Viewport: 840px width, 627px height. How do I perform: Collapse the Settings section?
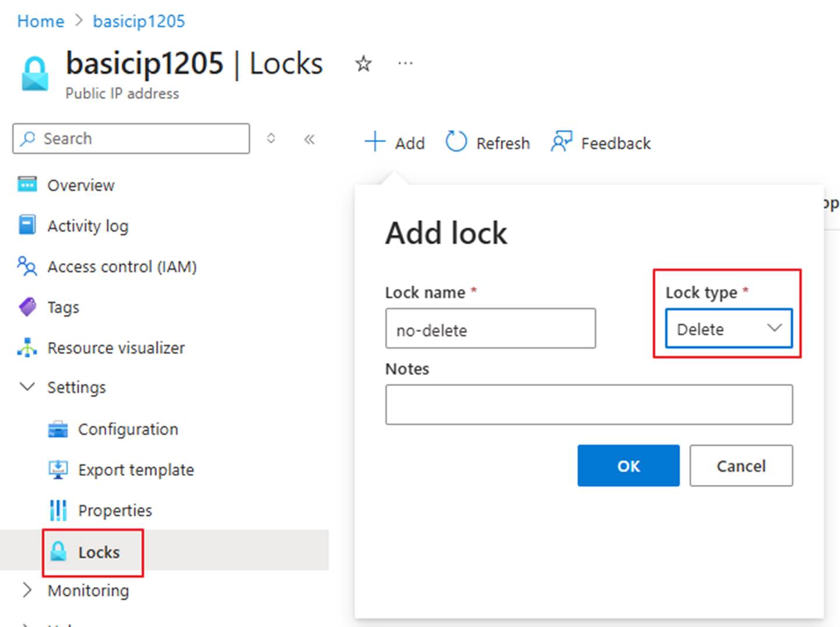point(27,387)
